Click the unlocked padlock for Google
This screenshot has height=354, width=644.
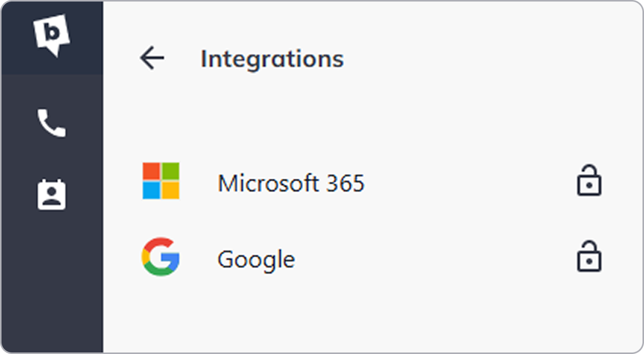tap(589, 257)
